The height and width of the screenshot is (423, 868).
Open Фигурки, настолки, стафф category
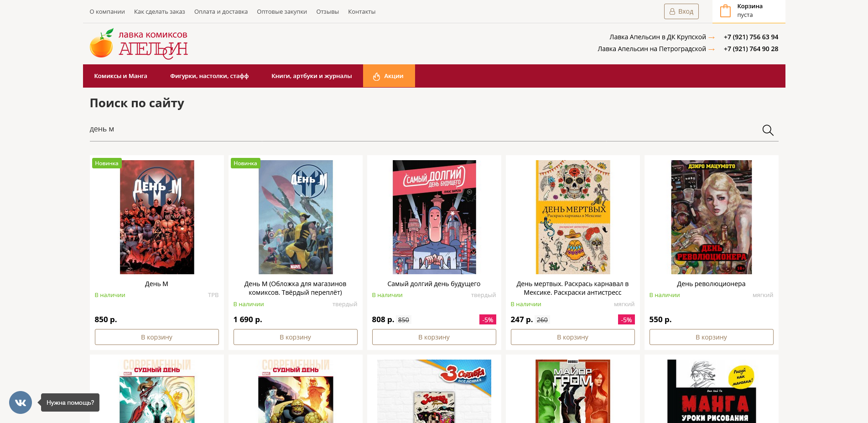tap(209, 76)
